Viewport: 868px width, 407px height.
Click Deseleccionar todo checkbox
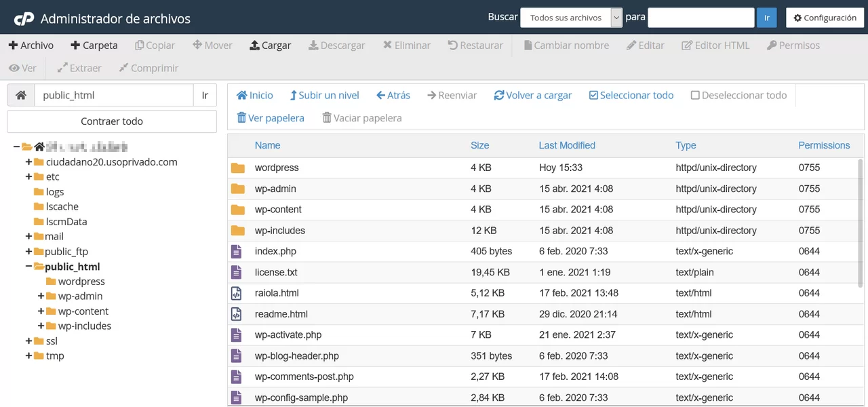coord(738,96)
